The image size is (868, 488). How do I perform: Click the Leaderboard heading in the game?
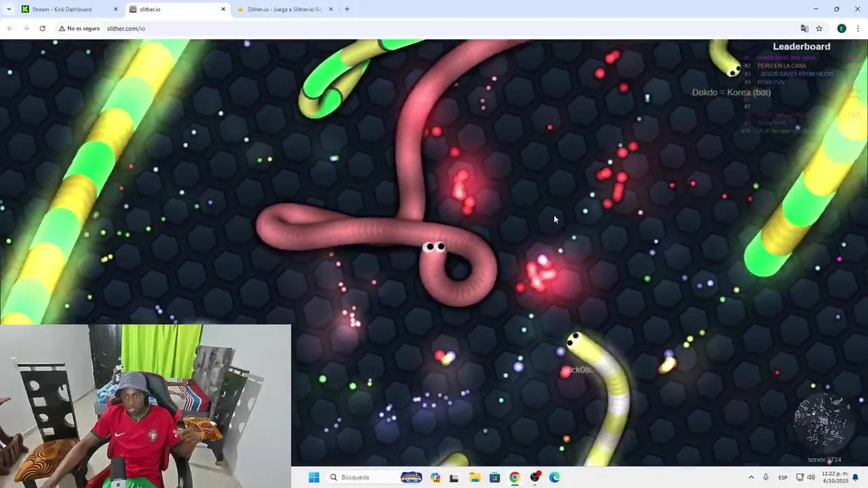pos(802,47)
